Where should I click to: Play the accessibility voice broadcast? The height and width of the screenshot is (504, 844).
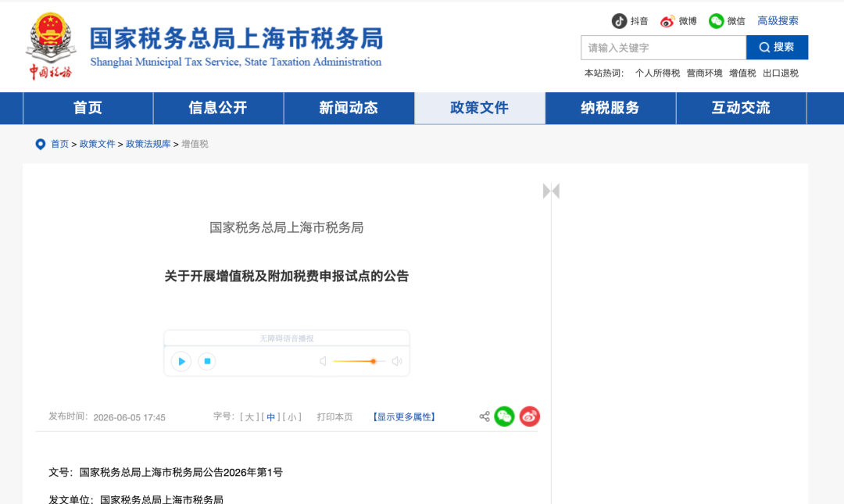tap(181, 361)
